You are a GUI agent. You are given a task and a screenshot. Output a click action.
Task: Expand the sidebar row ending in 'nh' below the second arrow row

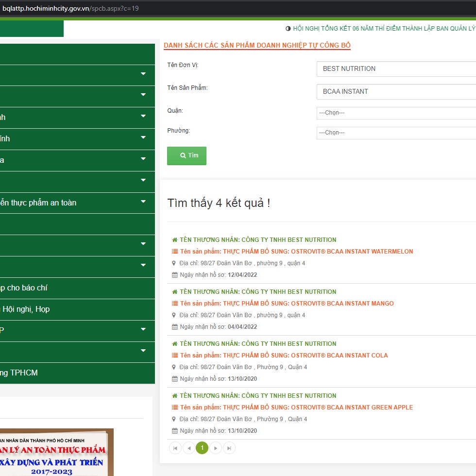point(143,116)
